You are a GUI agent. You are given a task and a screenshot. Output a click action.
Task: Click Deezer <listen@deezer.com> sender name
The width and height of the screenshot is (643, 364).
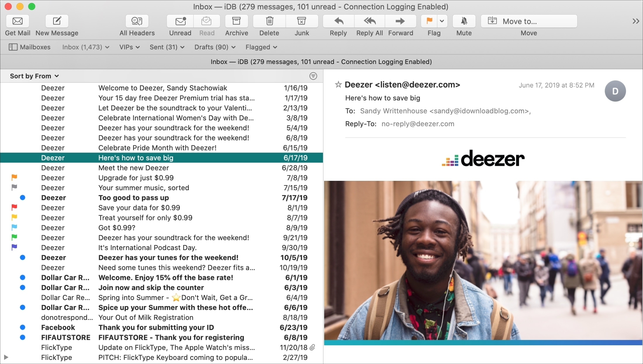[x=402, y=85]
